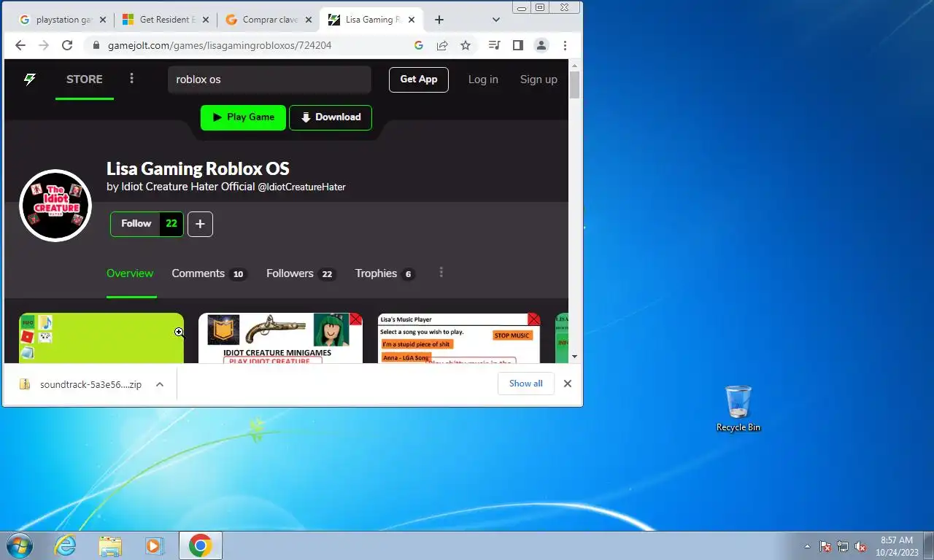Screen dimensions: 934x560
Task: Click the Chrome taskbar icon
Action: tap(200, 545)
